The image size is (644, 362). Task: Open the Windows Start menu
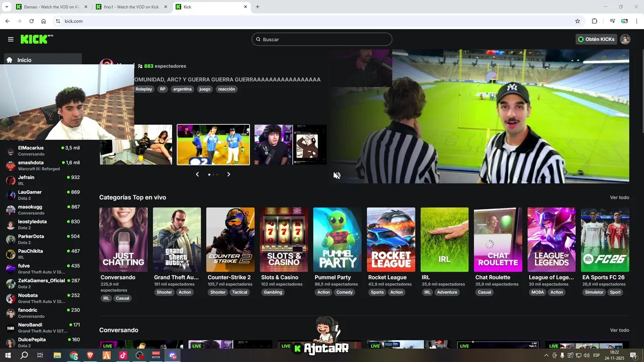coord(8,355)
